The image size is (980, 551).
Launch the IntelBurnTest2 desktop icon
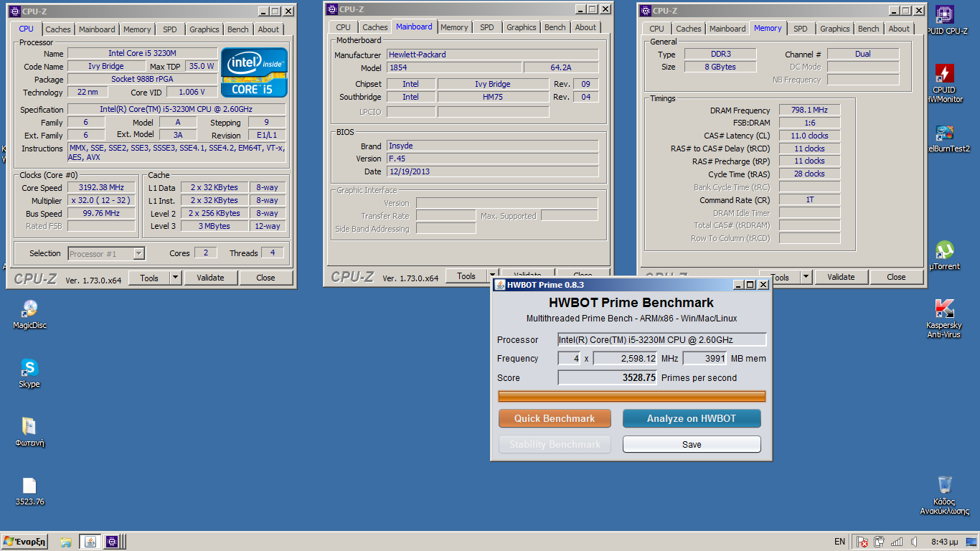pos(945,138)
